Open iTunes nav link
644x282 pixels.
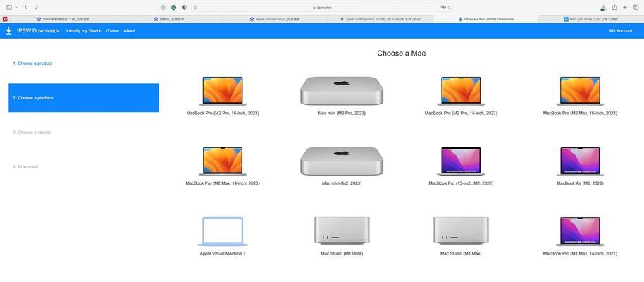click(113, 31)
